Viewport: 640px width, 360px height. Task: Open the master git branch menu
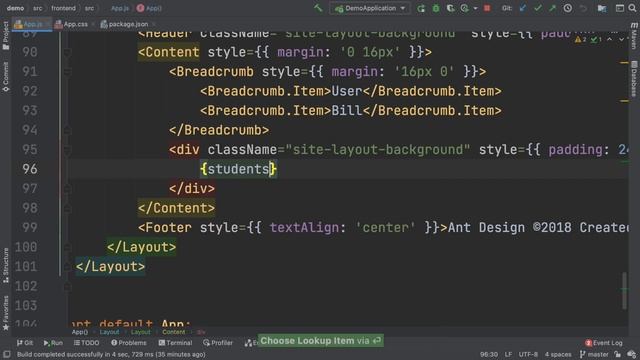(x=594, y=354)
